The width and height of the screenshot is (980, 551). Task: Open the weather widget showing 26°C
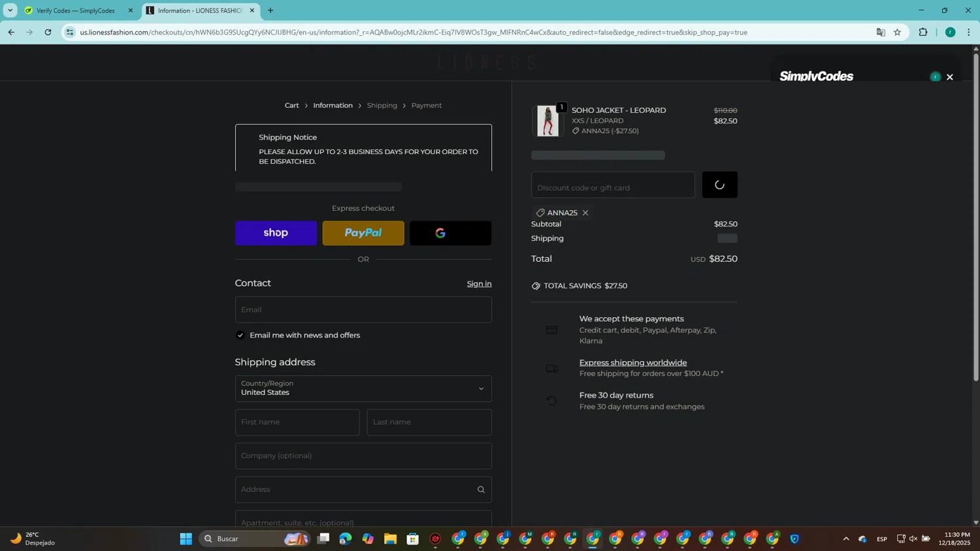(x=33, y=539)
